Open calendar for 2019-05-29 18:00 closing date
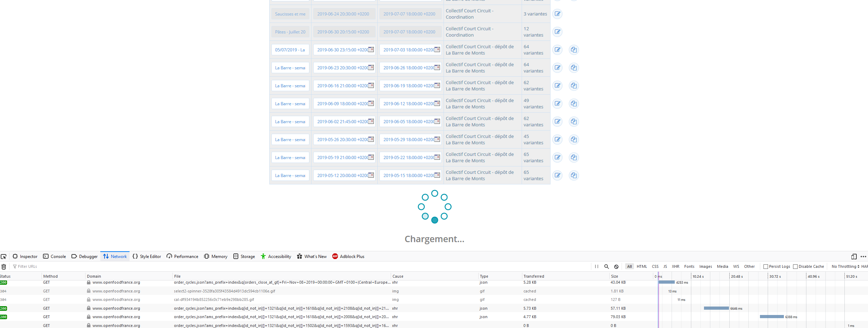This screenshot has width=868, height=328. 437,139
